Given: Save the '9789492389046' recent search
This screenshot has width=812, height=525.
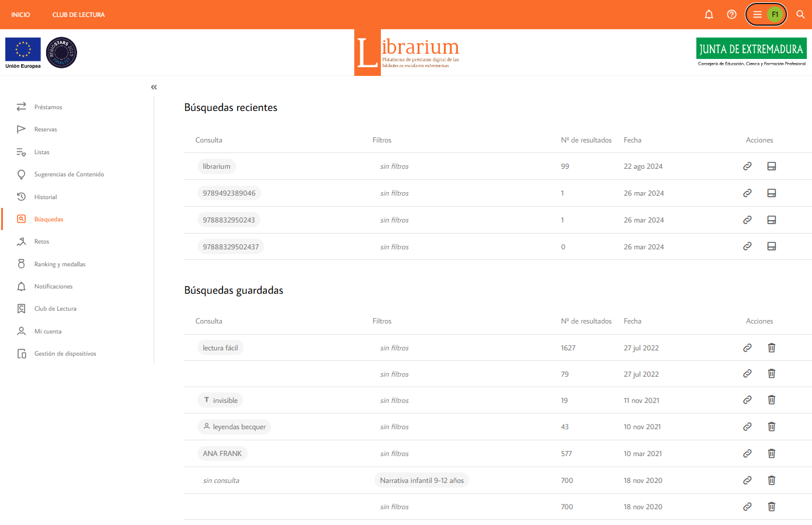Looking at the screenshot, I should (x=771, y=193).
